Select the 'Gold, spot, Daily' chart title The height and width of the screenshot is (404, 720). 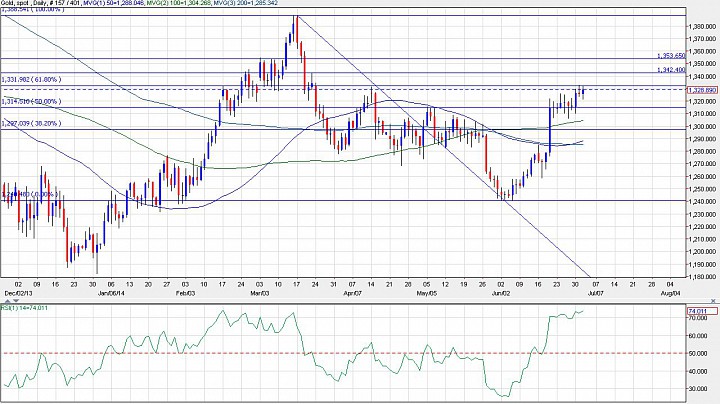(x=23, y=3)
